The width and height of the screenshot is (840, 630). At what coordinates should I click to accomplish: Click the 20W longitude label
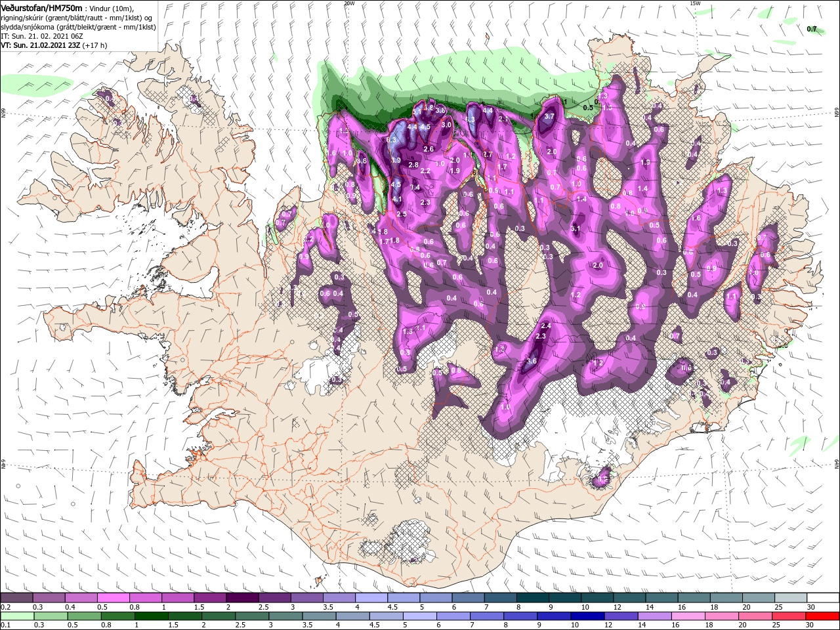point(349,3)
